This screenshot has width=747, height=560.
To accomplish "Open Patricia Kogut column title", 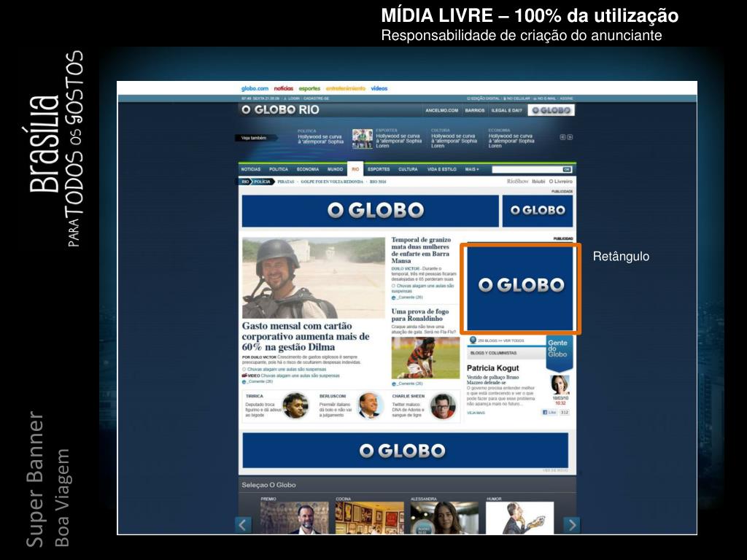I will point(492,368).
